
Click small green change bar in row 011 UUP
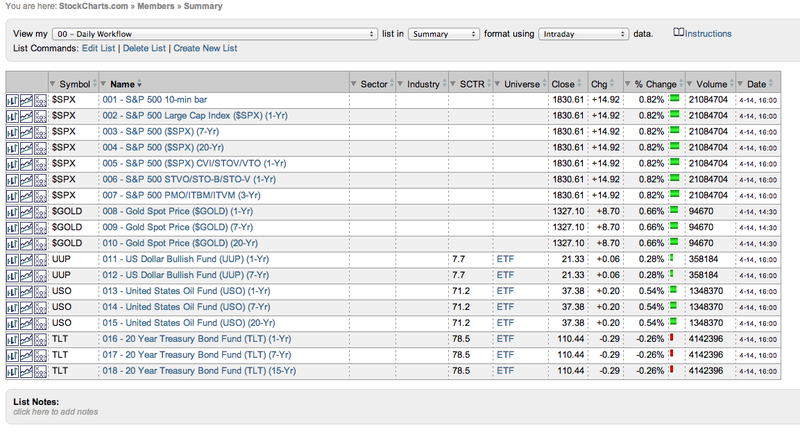pos(671,258)
